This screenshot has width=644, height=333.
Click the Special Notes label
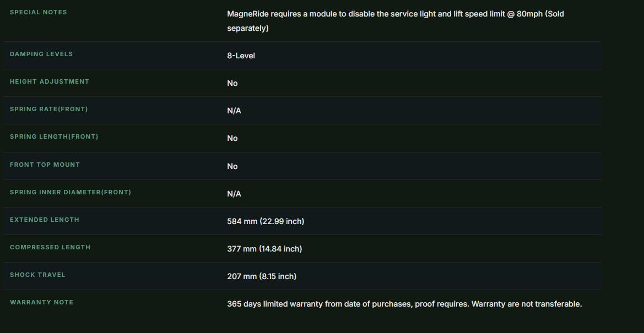point(38,12)
